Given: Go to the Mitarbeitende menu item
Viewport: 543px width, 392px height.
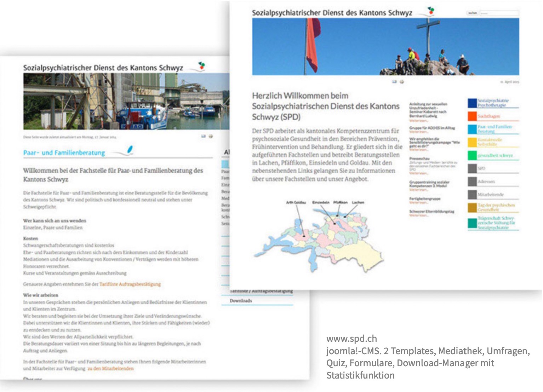Looking at the screenshot, I should [x=490, y=195].
